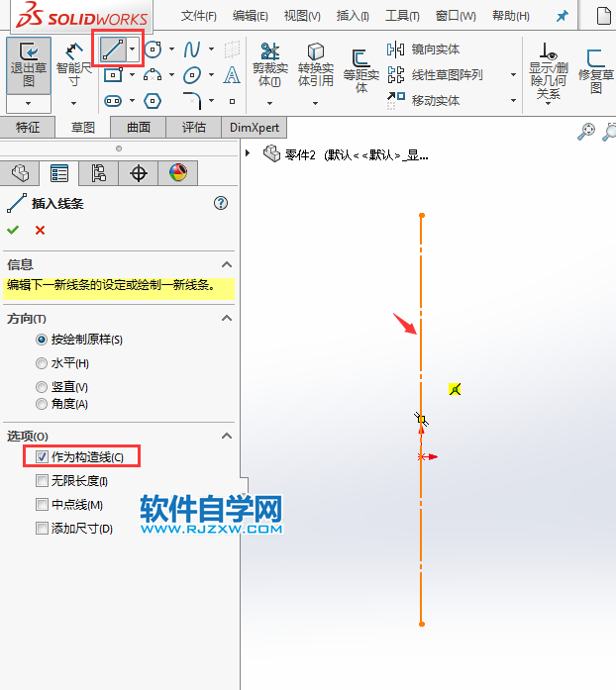
Task: Switch to the 曲面 tab
Action: (x=139, y=127)
